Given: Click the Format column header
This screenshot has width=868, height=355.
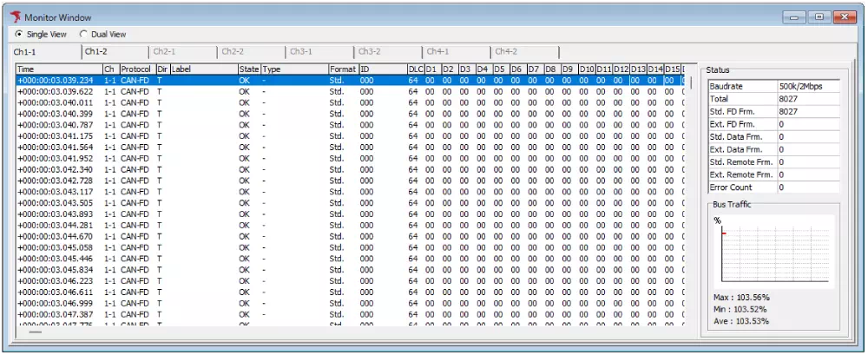Looking at the screenshot, I should click(342, 69).
